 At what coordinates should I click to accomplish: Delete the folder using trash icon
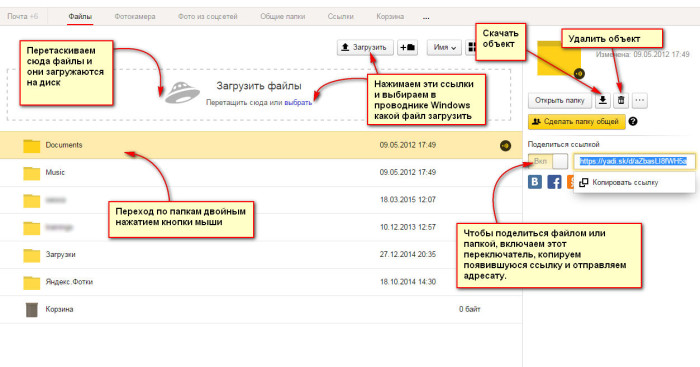(x=621, y=100)
